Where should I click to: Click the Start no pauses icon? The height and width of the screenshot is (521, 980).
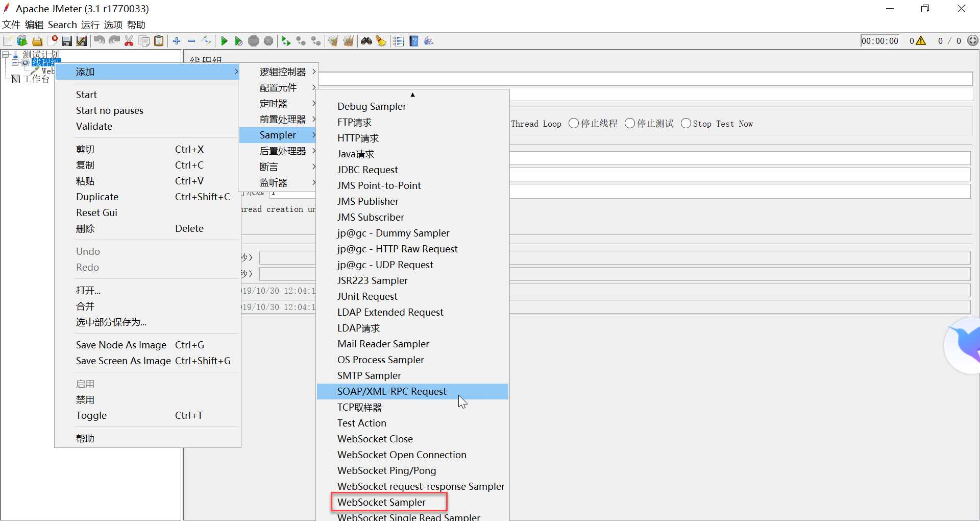coord(238,41)
